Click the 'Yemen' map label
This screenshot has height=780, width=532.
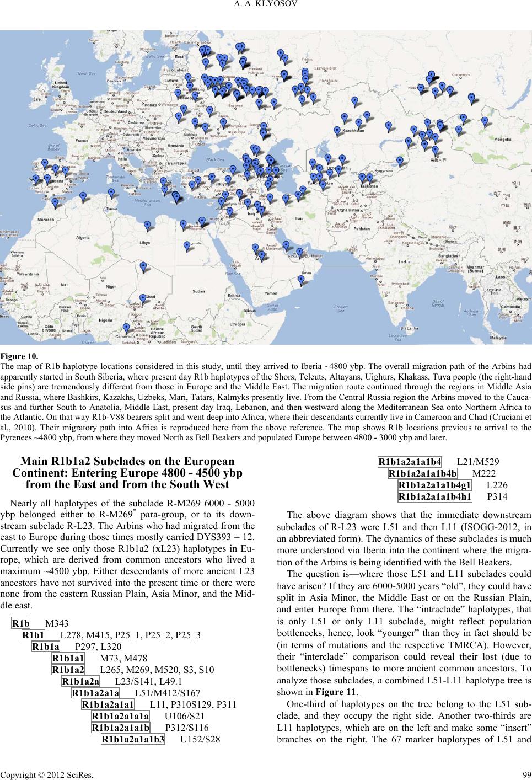[x=272, y=295]
